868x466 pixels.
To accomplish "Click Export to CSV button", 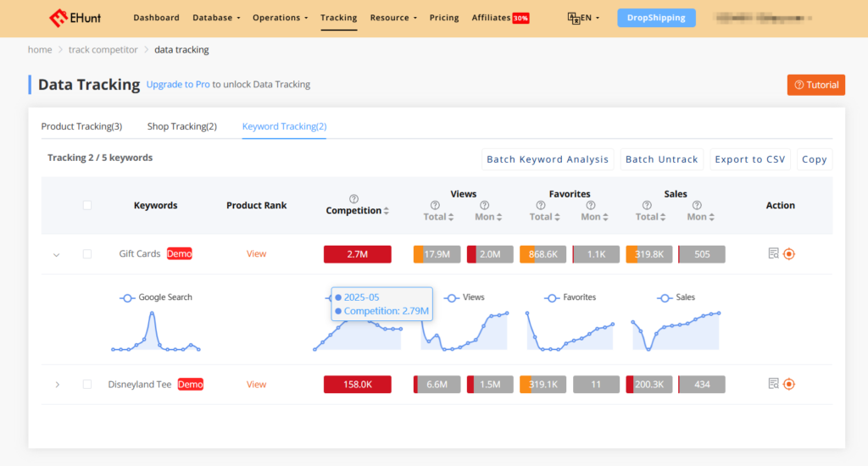I will coord(750,159).
